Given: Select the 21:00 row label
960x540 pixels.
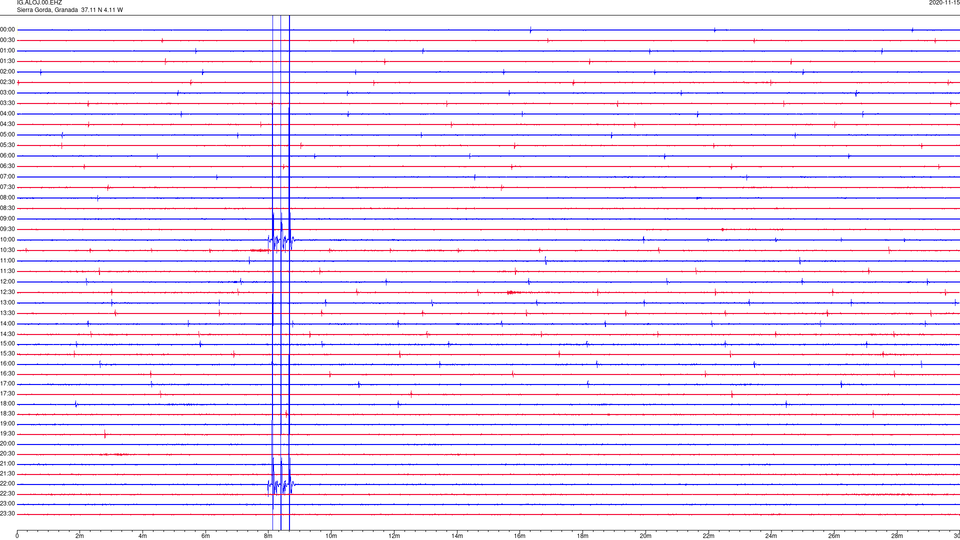Looking at the screenshot, I should (x=8, y=463).
